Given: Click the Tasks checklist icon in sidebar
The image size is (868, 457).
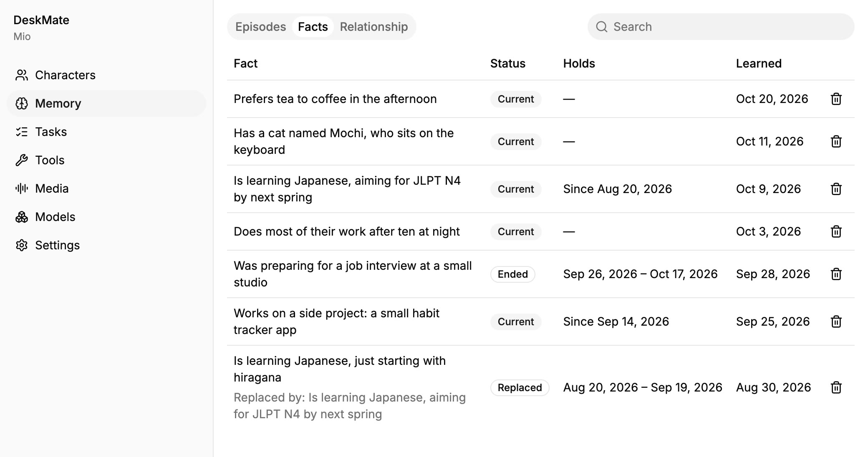Looking at the screenshot, I should (x=22, y=132).
